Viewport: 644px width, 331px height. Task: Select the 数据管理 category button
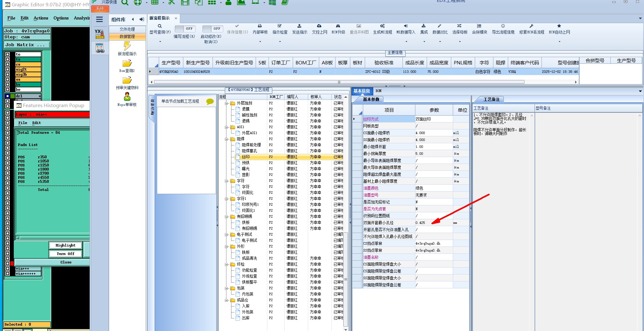tap(127, 36)
